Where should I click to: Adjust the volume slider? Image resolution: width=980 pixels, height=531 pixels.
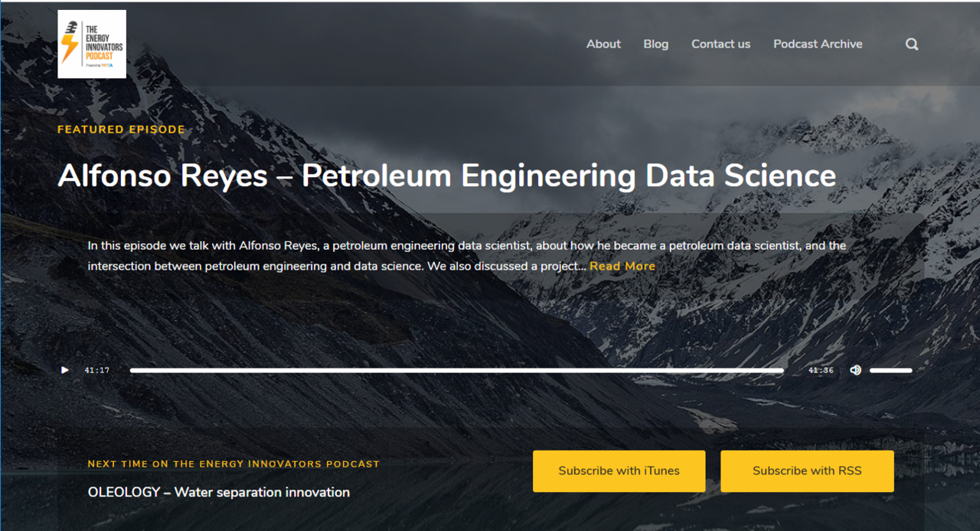[x=890, y=370]
